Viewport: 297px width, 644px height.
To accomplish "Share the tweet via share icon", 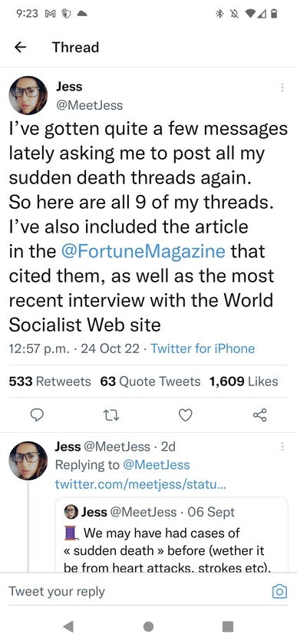I will pyautogui.click(x=259, y=415).
